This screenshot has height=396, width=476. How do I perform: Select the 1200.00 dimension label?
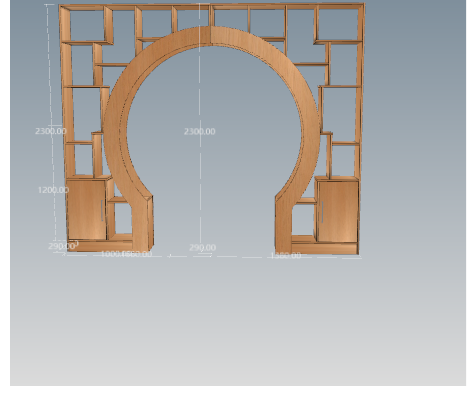click(53, 190)
